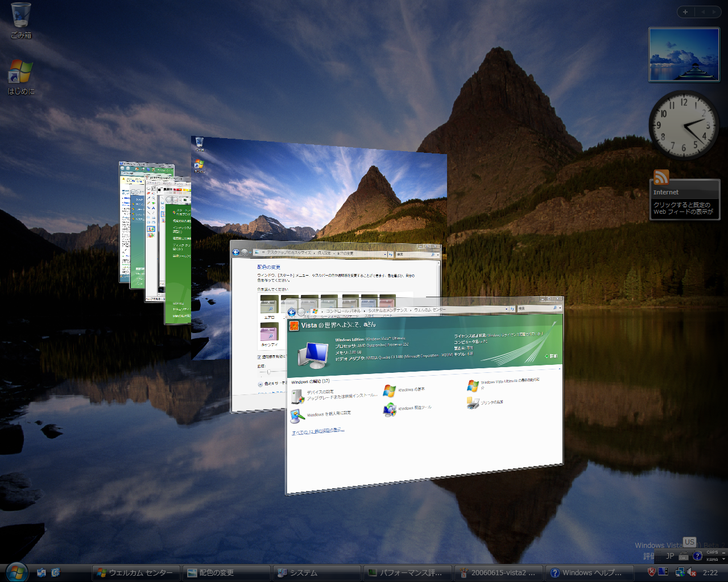
Task: Click the network tray icon
Action: (680, 572)
